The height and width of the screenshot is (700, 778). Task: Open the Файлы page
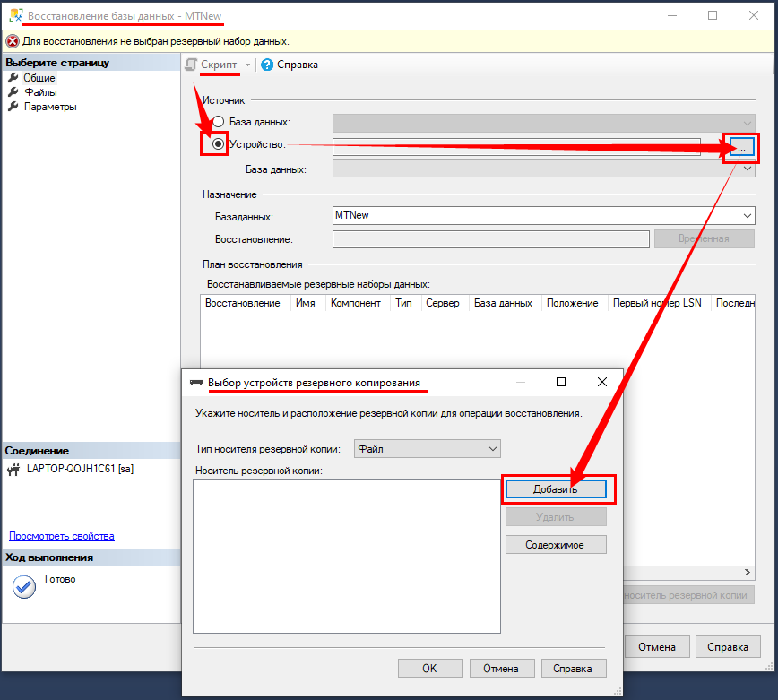pyautogui.click(x=40, y=92)
